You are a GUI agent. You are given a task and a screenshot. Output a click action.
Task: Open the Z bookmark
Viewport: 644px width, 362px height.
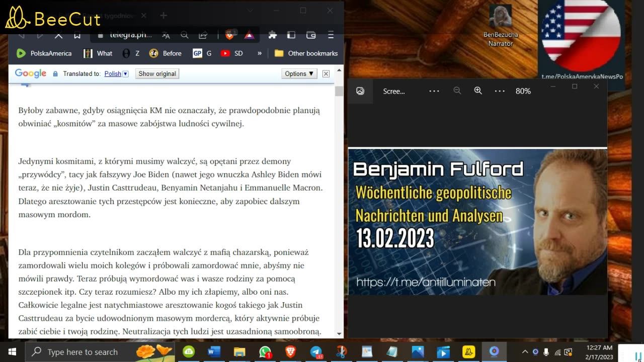pyautogui.click(x=131, y=53)
